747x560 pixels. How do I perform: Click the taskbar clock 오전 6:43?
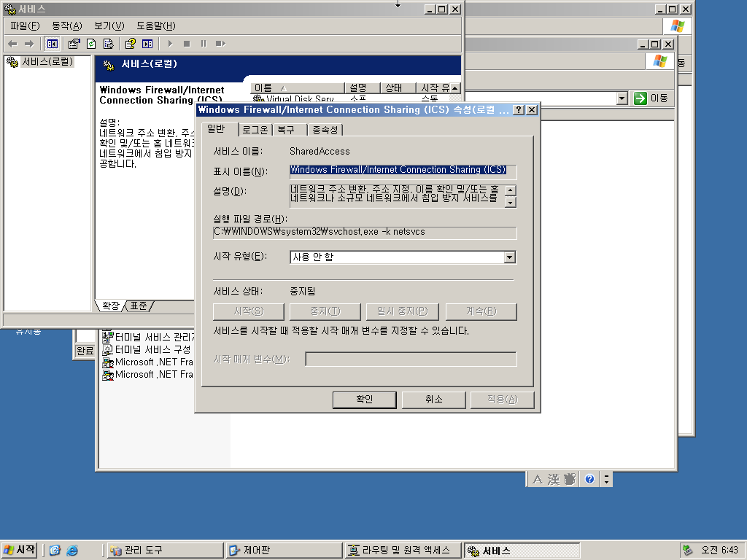click(719, 551)
